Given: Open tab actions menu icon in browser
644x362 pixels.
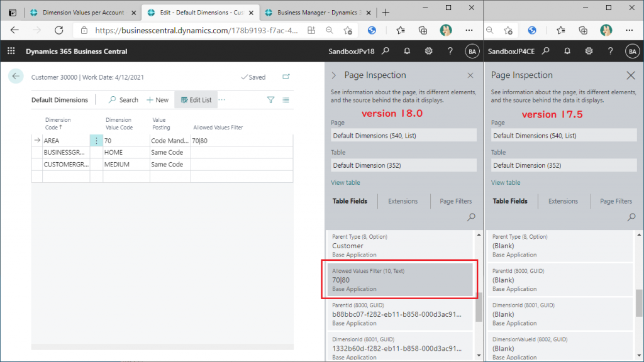Looking at the screenshot, I should 13,13.
